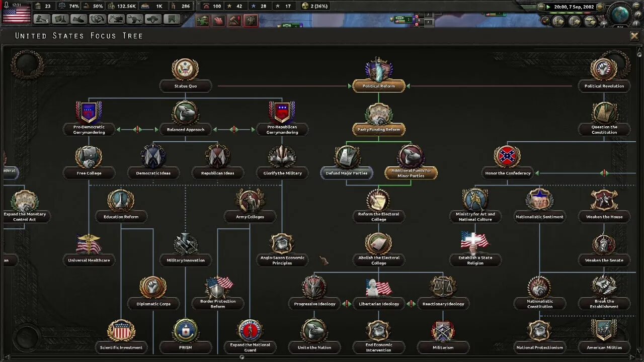Select Honor the Confederacy focus
Viewport: 644px width, 362px height.
point(508,173)
